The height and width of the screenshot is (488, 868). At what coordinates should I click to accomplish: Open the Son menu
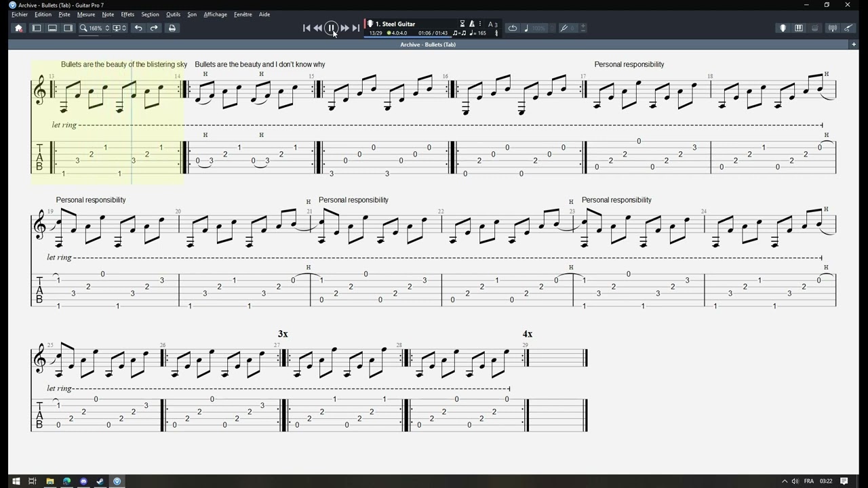[x=192, y=14]
